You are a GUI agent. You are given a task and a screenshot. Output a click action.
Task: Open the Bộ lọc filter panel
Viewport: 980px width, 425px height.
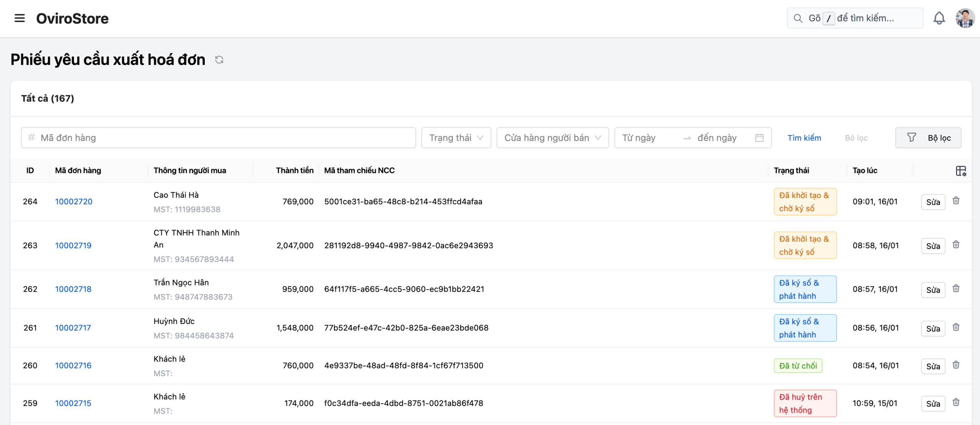(928, 138)
